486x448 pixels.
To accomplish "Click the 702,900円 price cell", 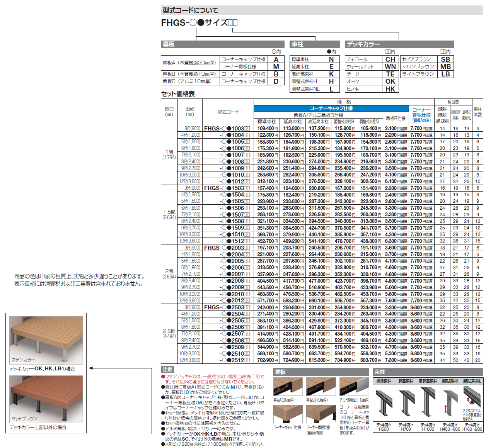I will coord(267,360).
